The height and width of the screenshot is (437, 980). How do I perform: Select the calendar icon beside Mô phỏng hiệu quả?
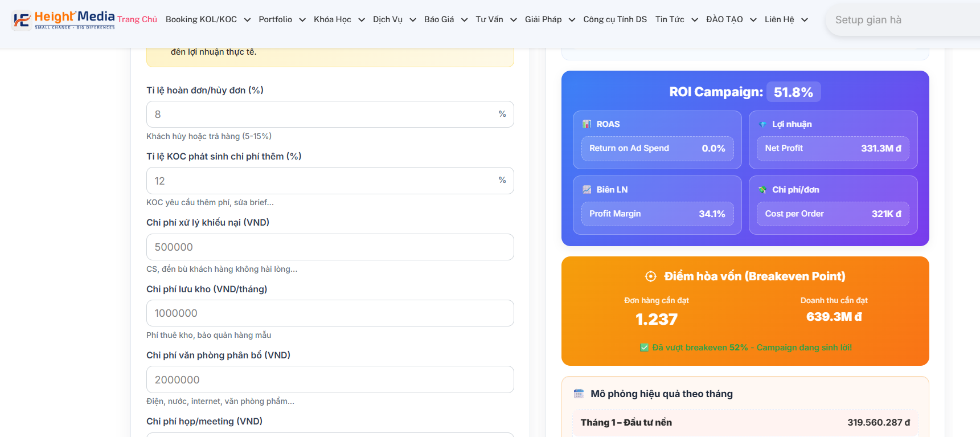pyautogui.click(x=579, y=394)
